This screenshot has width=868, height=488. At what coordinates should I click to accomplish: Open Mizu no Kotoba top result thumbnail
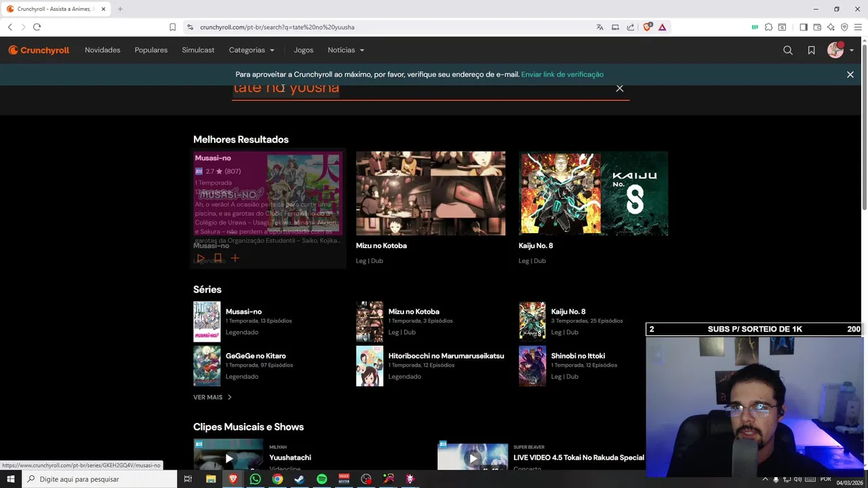pyautogui.click(x=431, y=193)
